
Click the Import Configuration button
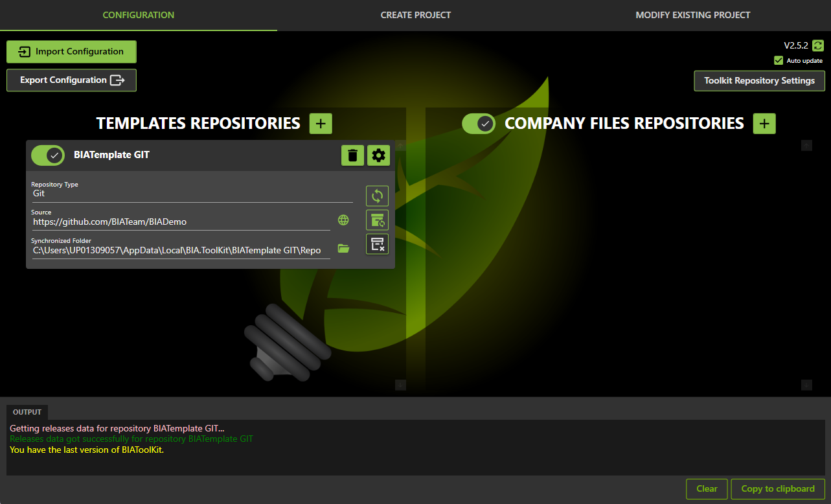tap(71, 52)
